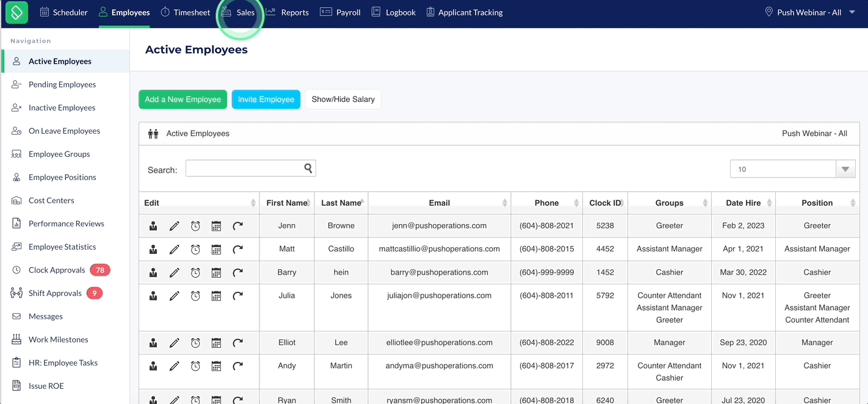Click the person icon in Elliot Lee's row
Viewport: 868px width, 404px height.
click(153, 343)
